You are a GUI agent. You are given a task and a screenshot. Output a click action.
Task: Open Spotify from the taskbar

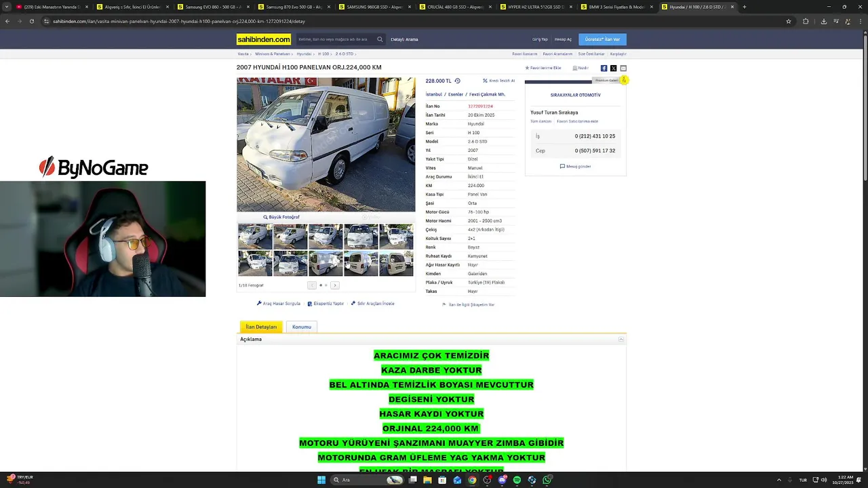tap(517, 480)
